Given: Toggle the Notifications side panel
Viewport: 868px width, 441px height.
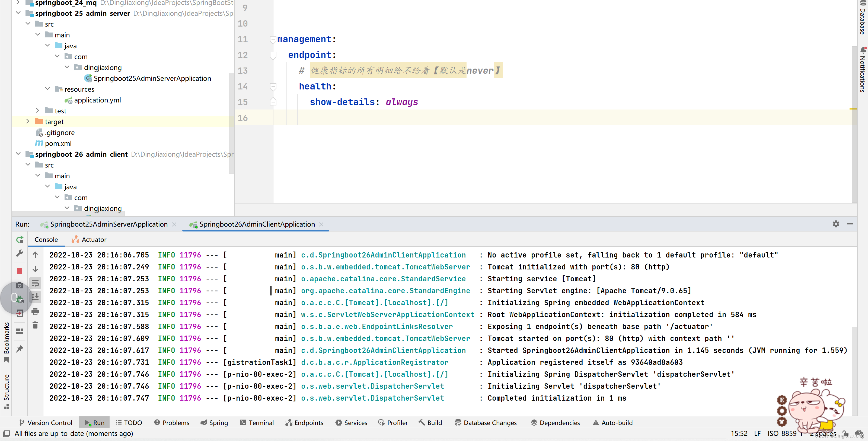Looking at the screenshot, I should pyautogui.click(x=862, y=69).
